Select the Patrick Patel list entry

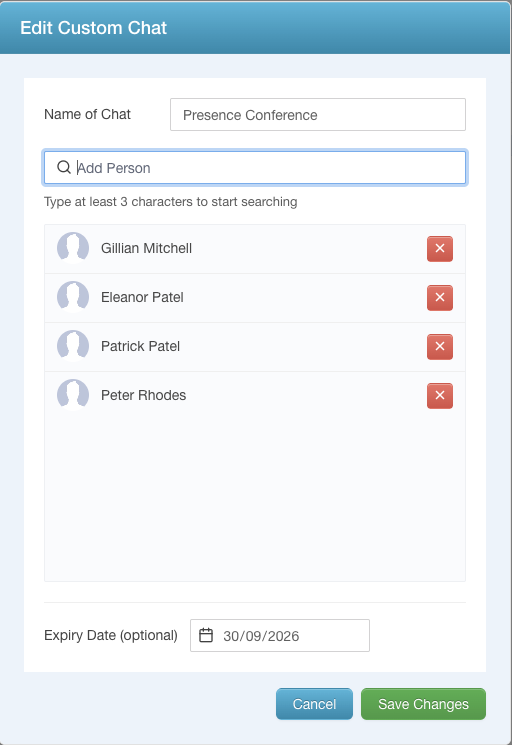point(255,347)
